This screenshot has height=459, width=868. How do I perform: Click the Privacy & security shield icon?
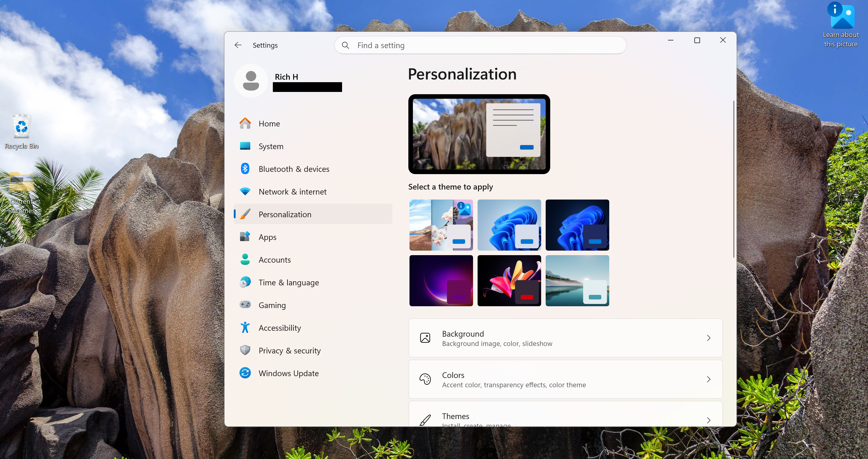(245, 350)
